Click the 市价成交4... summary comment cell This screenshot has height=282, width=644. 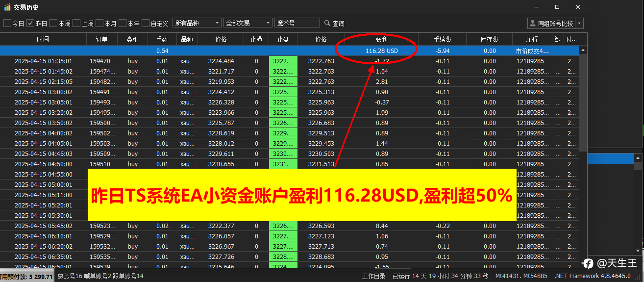click(532, 51)
